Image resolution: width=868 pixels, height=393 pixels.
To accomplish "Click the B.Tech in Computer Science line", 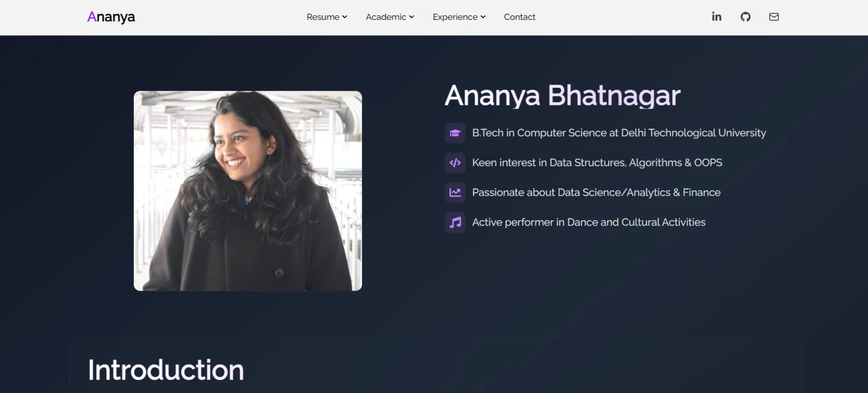I will point(619,133).
